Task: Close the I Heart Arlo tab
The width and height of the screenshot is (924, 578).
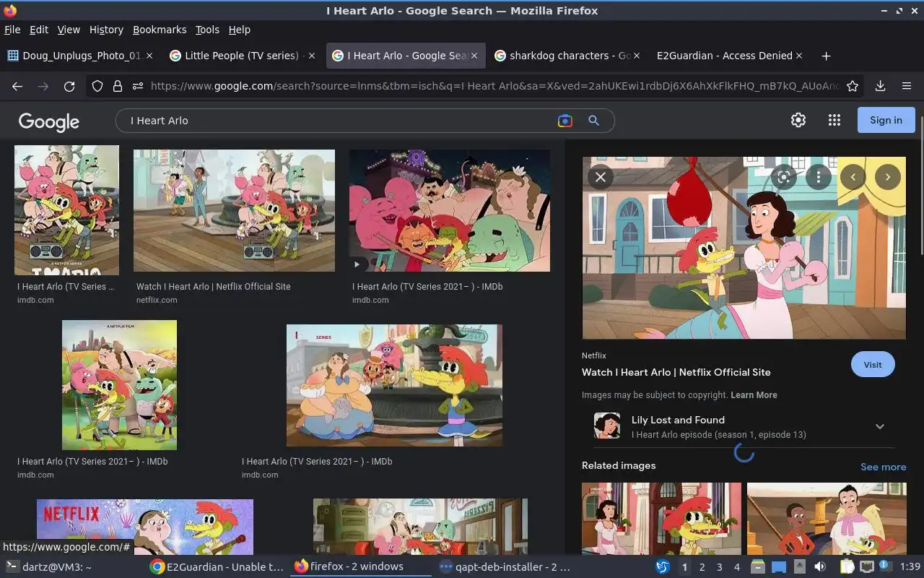Action: pyautogui.click(x=474, y=56)
